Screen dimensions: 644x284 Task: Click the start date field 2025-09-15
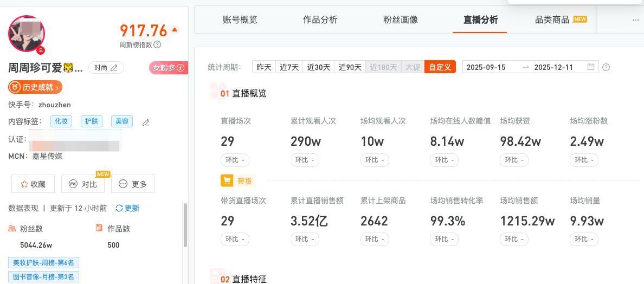click(x=486, y=67)
